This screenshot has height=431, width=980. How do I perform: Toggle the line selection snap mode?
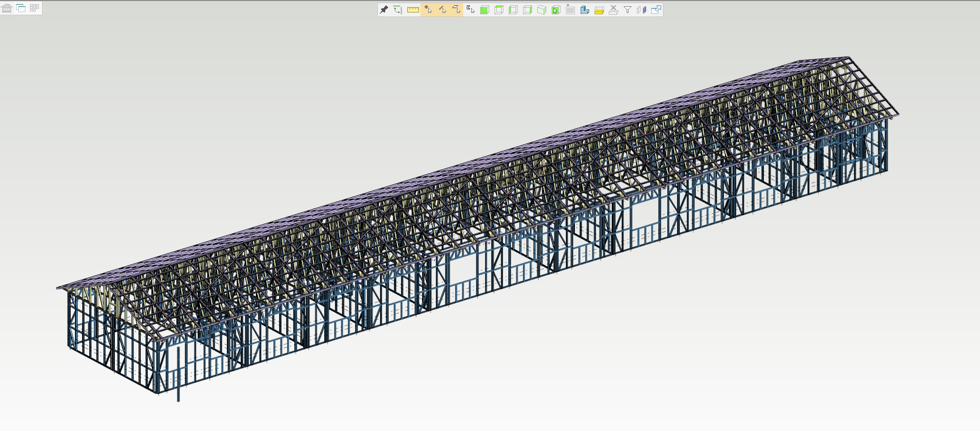pyautogui.click(x=442, y=10)
